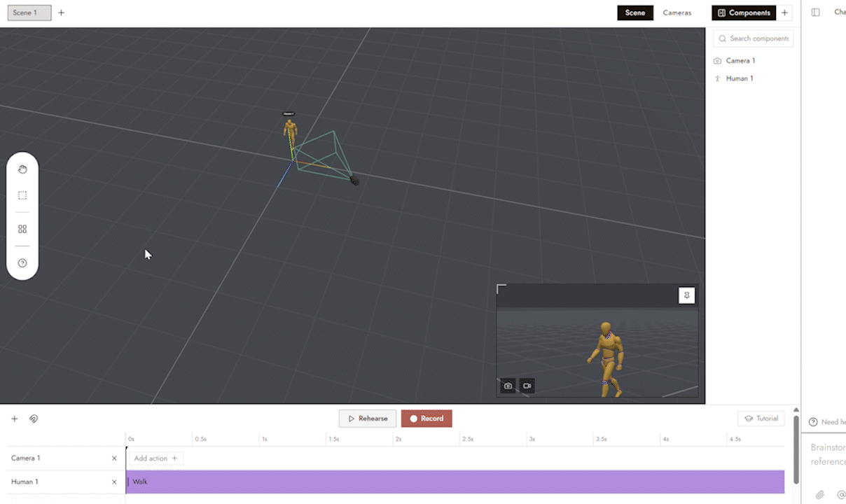Open the grid layout tool

click(x=22, y=229)
